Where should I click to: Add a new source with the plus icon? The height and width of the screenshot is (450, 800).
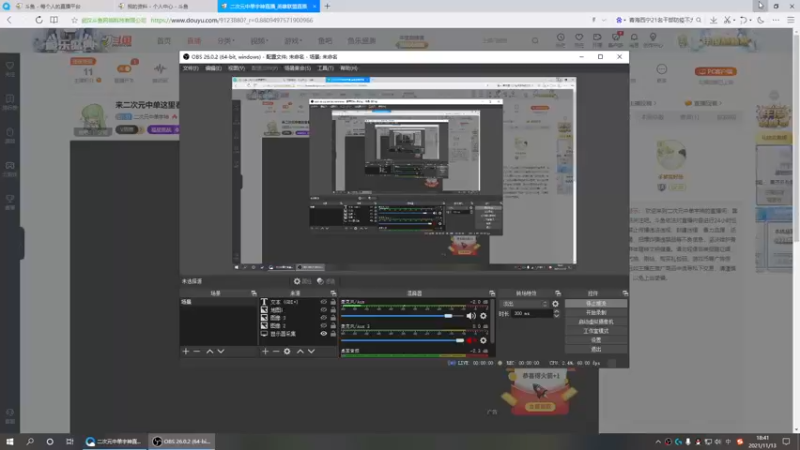pos(265,352)
